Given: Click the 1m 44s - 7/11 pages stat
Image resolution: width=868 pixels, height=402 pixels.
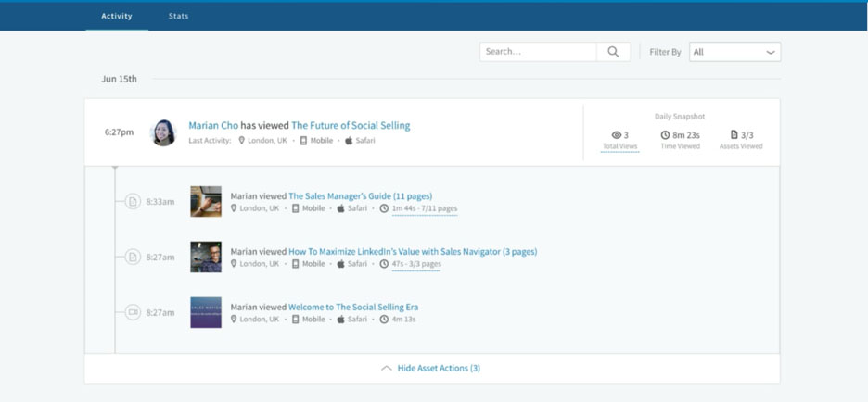Looking at the screenshot, I should pos(424,209).
